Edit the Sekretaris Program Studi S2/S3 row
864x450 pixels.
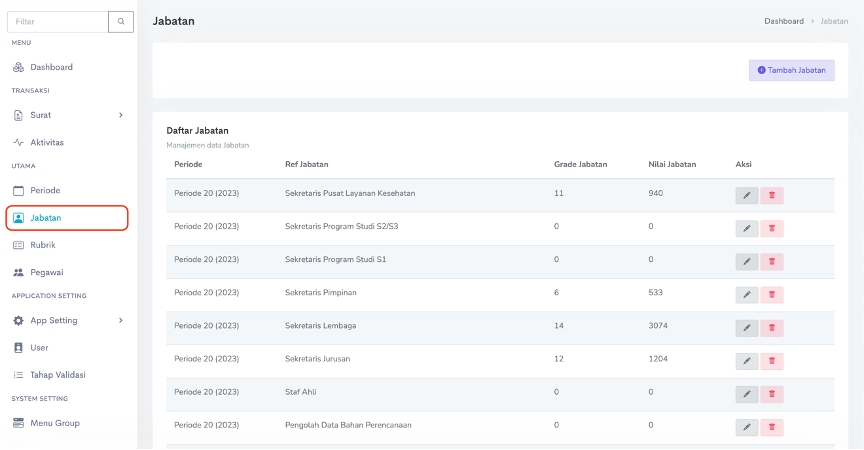coord(746,229)
